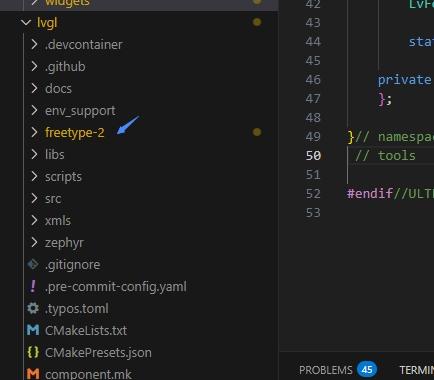Image resolution: width=434 pixels, height=380 pixels.
Task: Select the .github folder name
Action: point(65,67)
